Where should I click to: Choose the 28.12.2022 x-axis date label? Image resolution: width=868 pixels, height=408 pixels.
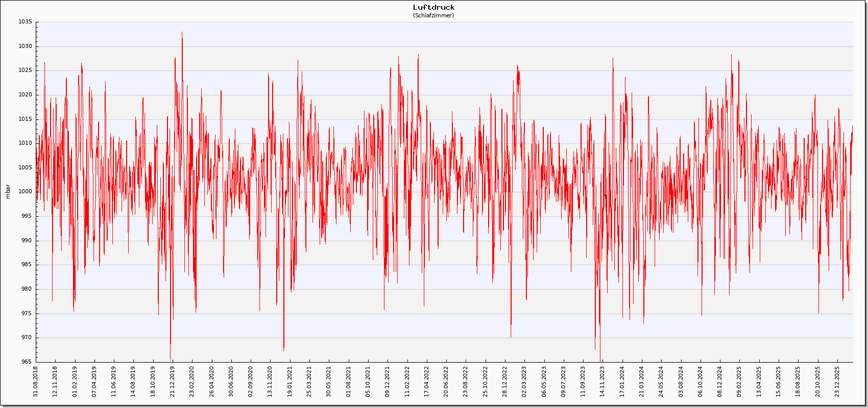tap(505, 380)
